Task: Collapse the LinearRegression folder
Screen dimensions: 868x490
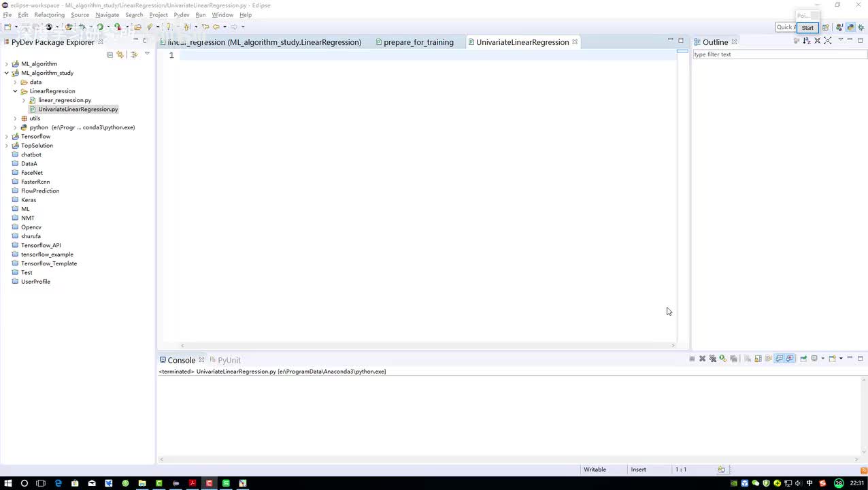Action: point(15,91)
